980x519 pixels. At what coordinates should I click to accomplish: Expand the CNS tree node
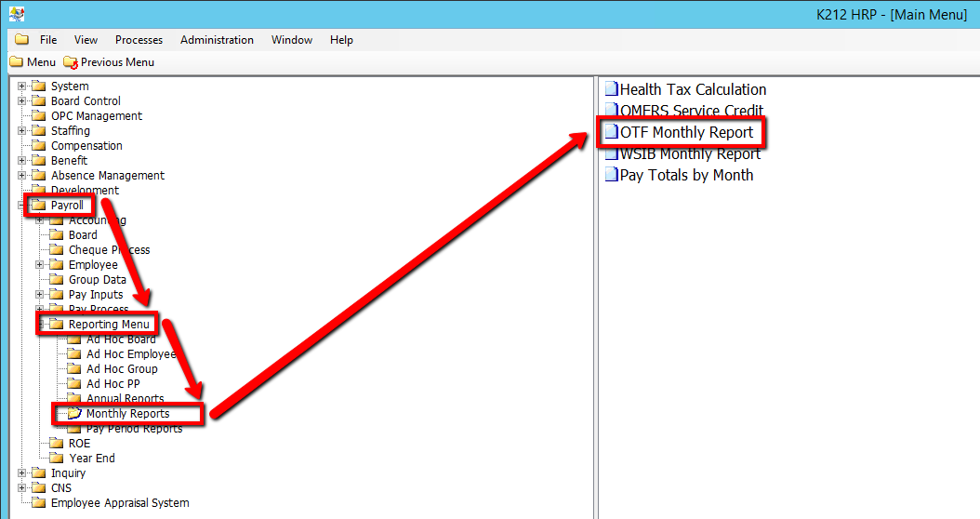(22, 488)
